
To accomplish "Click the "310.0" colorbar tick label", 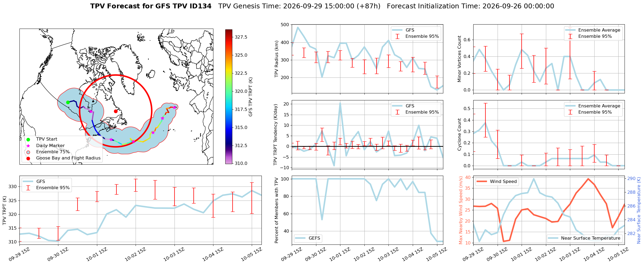I will coord(241,163).
